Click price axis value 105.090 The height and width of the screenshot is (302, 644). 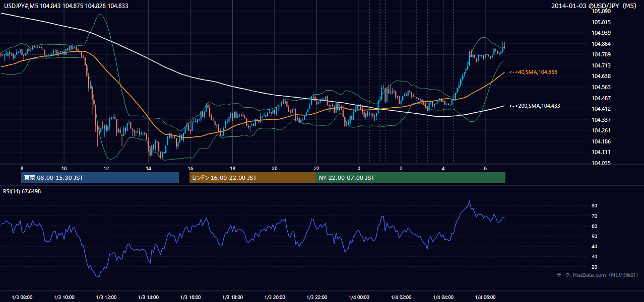[602, 12]
